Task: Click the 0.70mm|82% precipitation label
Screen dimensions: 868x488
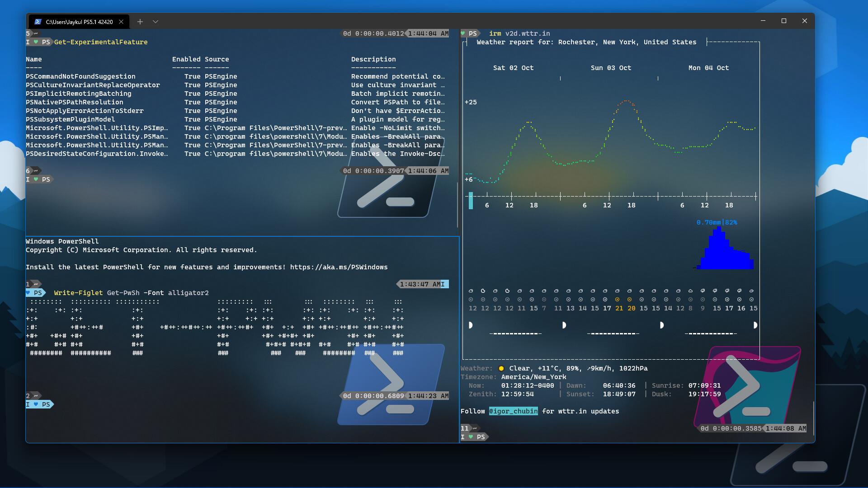Action: point(717,222)
